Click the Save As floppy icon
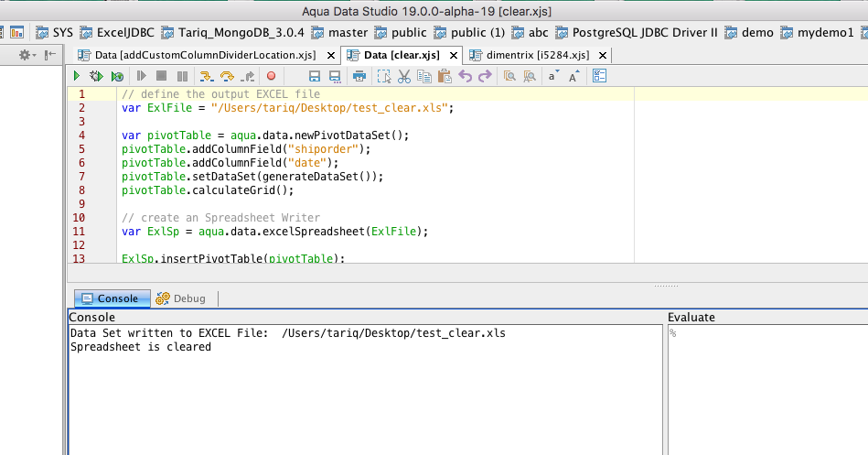This screenshot has width=868, height=455. pos(335,77)
